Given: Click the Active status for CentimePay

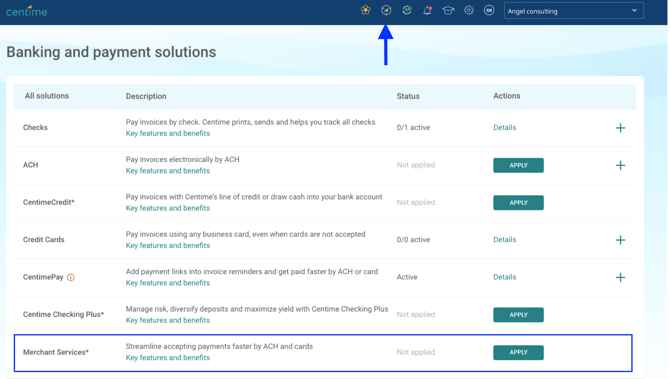Looking at the screenshot, I should pos(407,277).
